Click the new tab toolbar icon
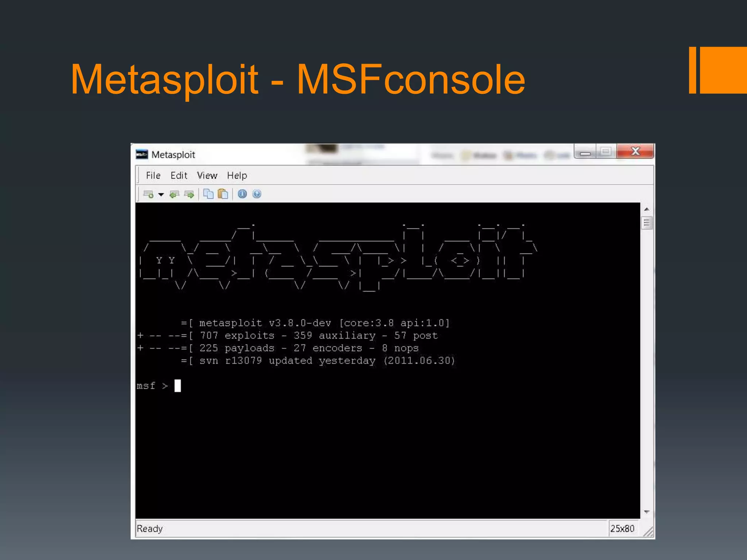The image size is (747, 560). [x=148, y=194]
